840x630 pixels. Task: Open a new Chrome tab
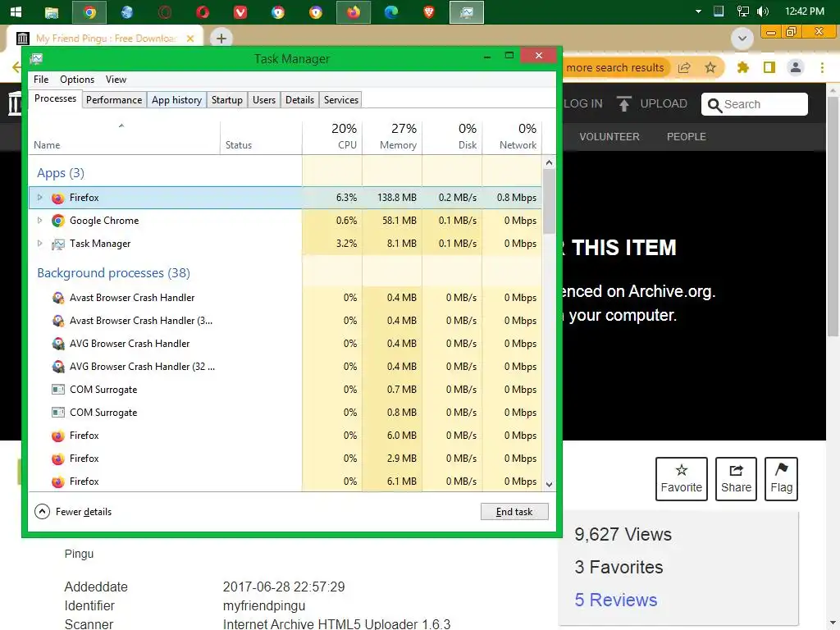click(x=221, y=38)
